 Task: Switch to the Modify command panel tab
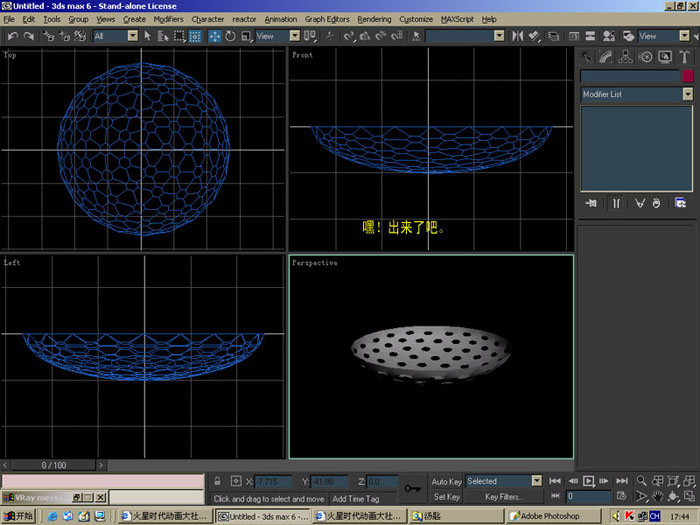click(x=606, y=57)
